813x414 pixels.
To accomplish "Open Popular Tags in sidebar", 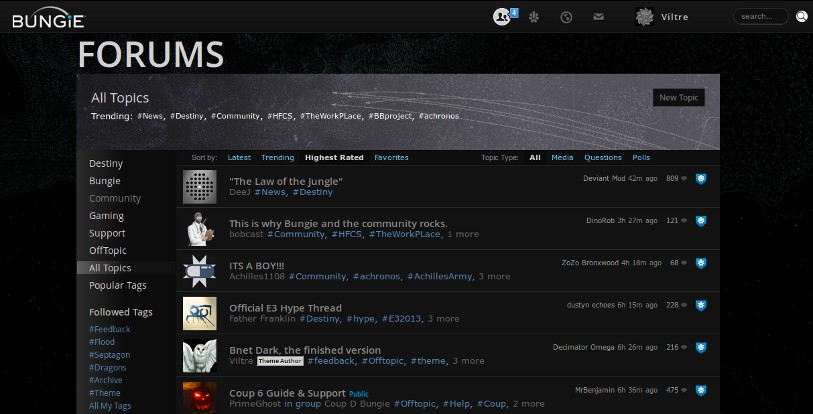I will [118, 286].
